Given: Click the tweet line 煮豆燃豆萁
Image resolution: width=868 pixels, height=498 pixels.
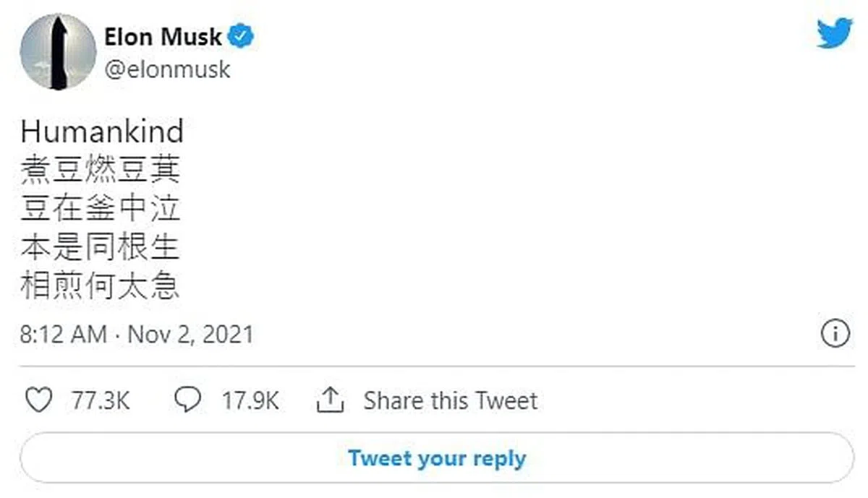Looking at the screenshot, I should [x=100, y=171].
